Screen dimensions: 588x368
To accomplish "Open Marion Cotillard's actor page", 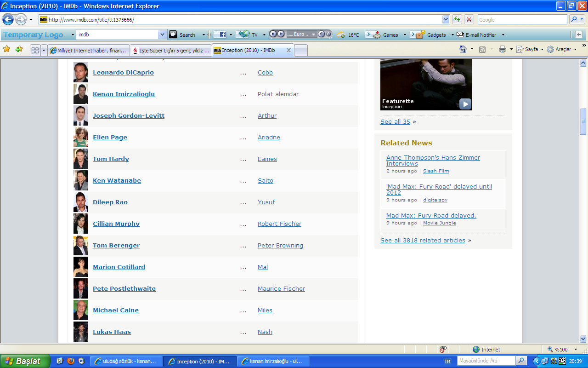I will [119, 267].
